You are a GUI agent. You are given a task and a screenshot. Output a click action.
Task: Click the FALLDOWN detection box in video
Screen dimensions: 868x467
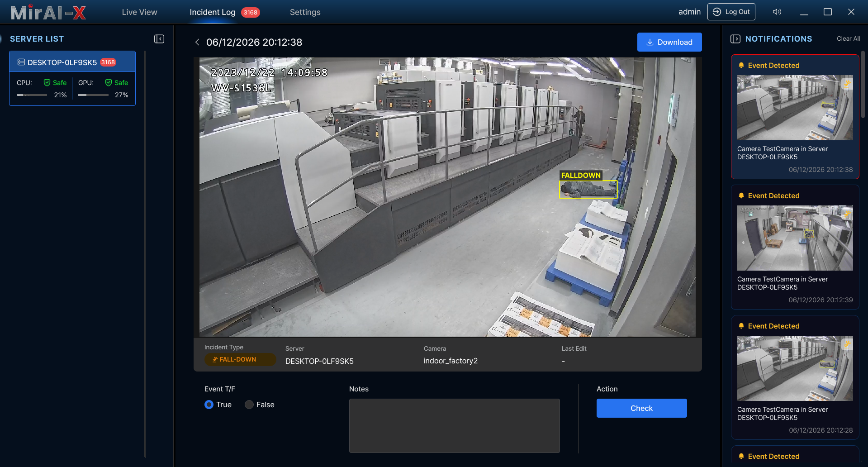coord(588,189)
